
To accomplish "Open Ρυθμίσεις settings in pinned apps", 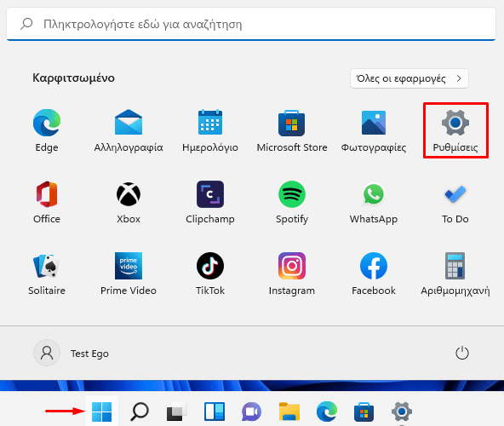I will (455, 130).
